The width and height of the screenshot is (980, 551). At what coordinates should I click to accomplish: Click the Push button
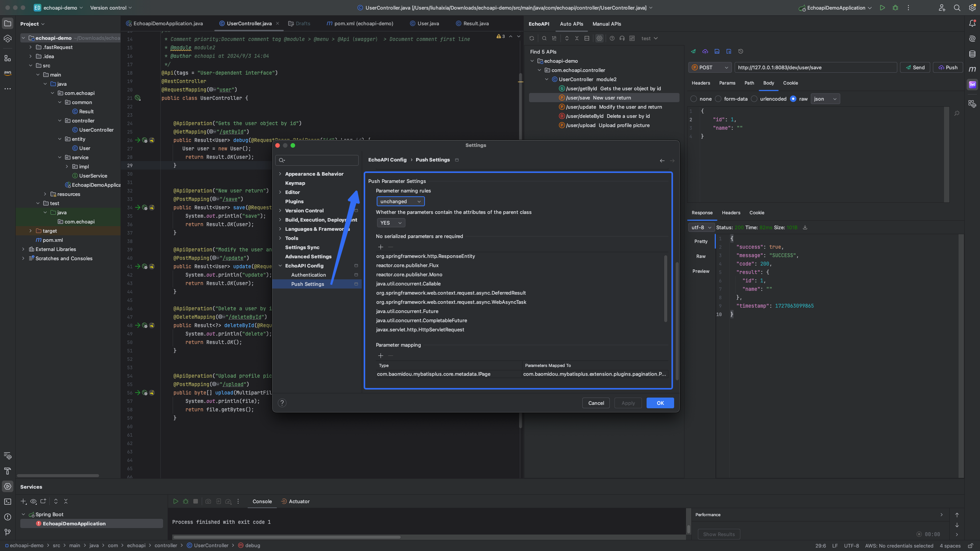[947, 67]
